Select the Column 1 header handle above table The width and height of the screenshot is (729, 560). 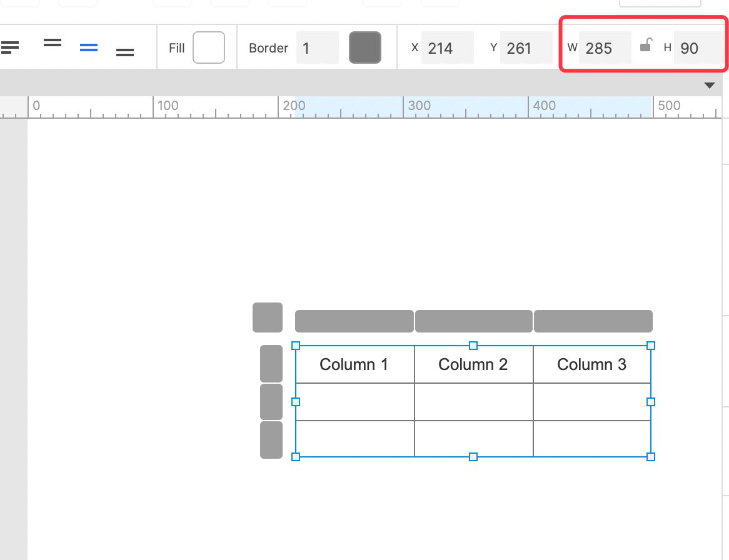coord(354,321)
